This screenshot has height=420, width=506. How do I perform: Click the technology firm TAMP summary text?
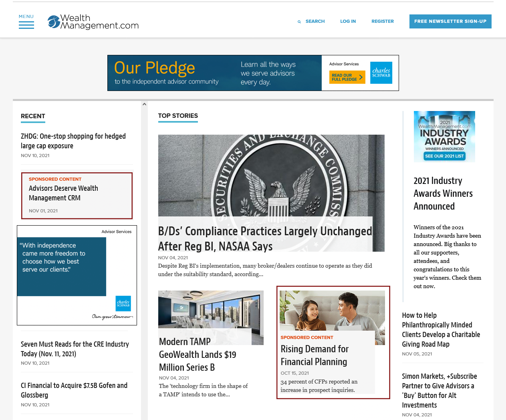coord(204,390)
